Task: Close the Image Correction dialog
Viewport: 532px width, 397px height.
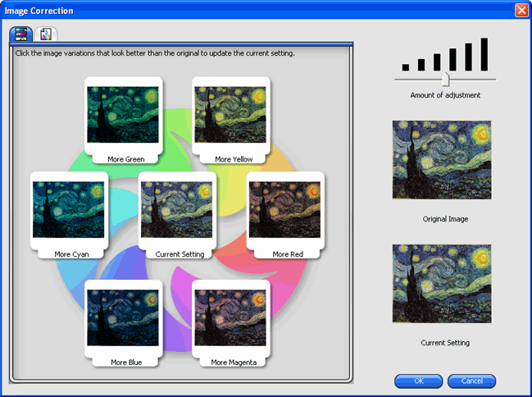Action: click(x=521, y=11)
